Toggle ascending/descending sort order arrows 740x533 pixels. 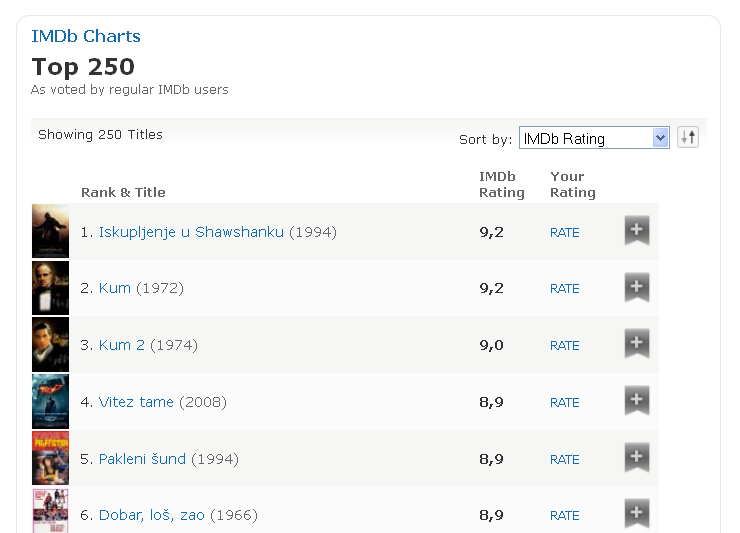[688, 137]
